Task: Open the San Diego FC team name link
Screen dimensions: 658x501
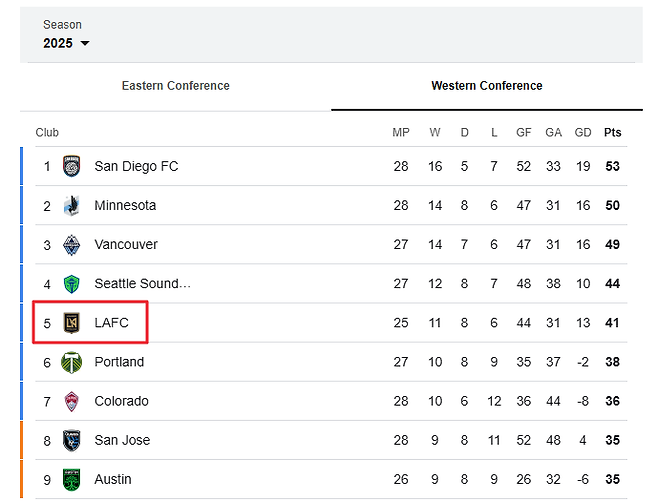Action: pos(136,166)
